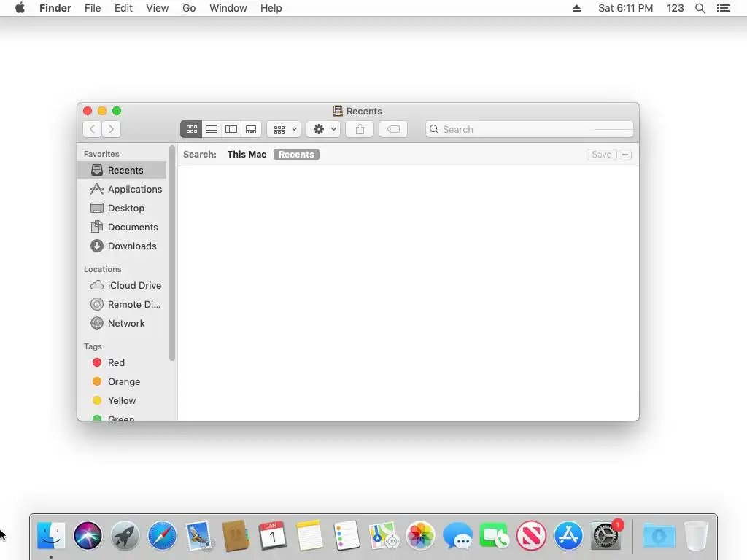Select the Orange tag
747x560 pixels.
coord(122,381)
